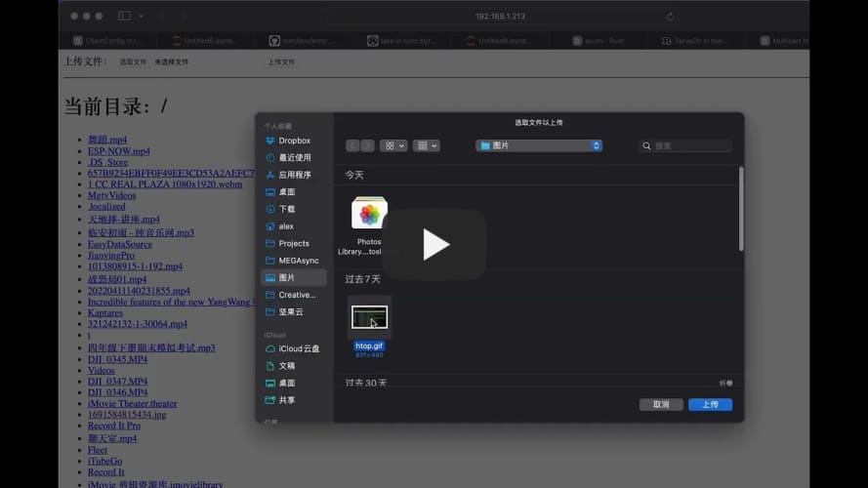
Task: Click the dialog's vertical scrollbar
Action: coord(741,209)
